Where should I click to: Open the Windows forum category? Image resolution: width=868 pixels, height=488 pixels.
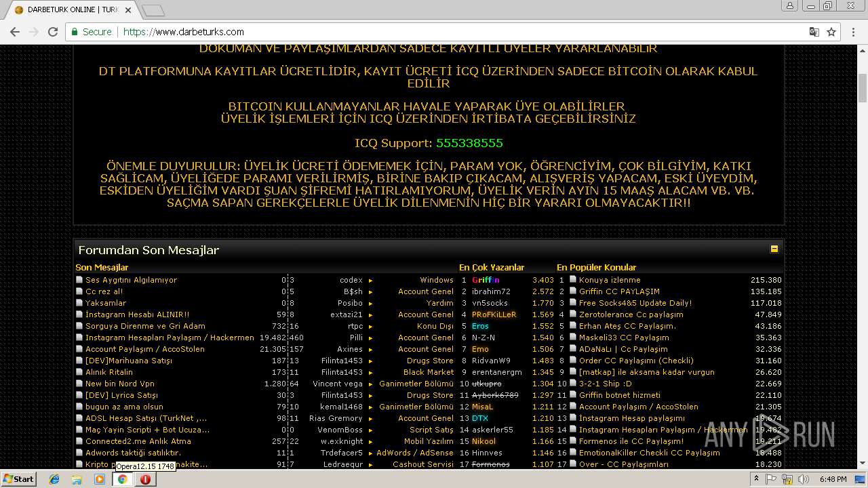tap(437, 280)
